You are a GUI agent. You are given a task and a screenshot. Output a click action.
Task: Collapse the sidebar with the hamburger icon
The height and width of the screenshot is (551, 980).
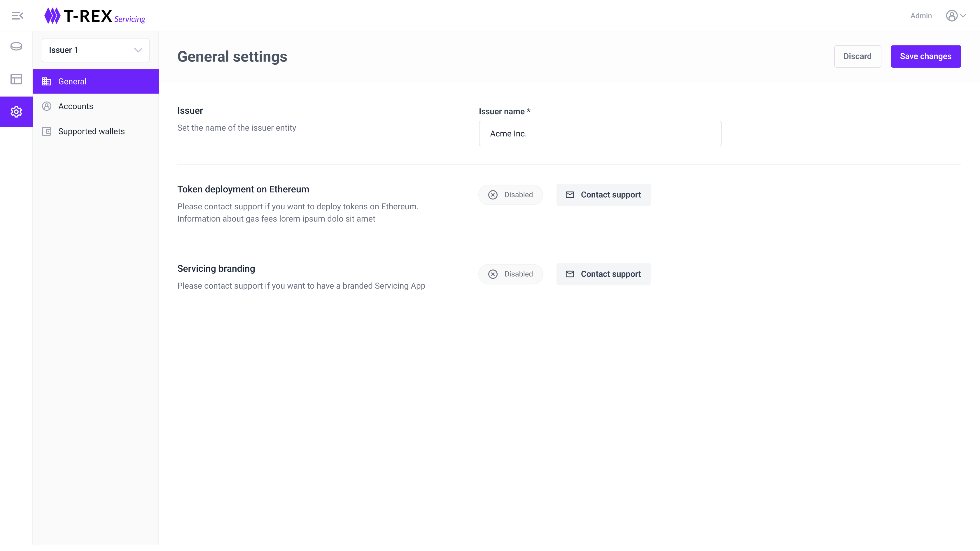tap(17, 15)
